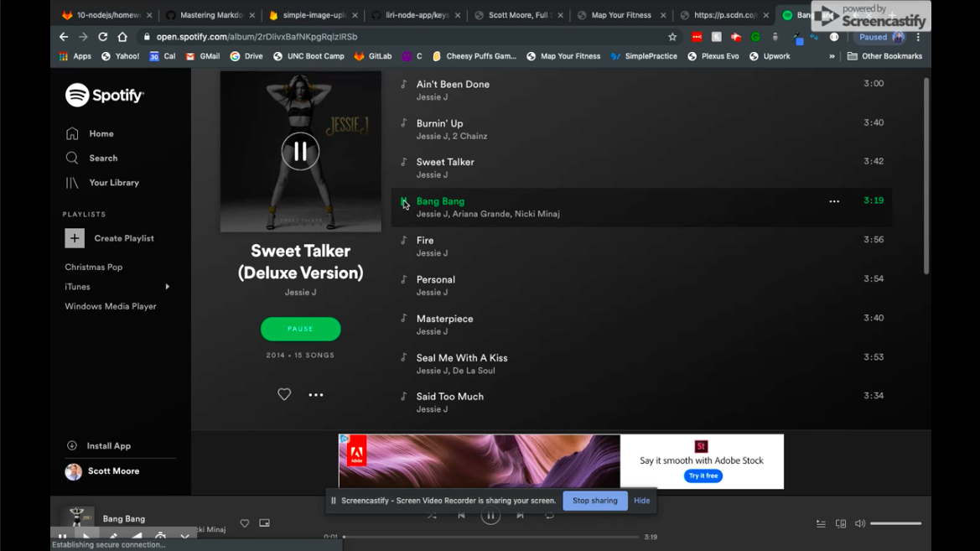Adjust the volume slider

click(895, 523)
